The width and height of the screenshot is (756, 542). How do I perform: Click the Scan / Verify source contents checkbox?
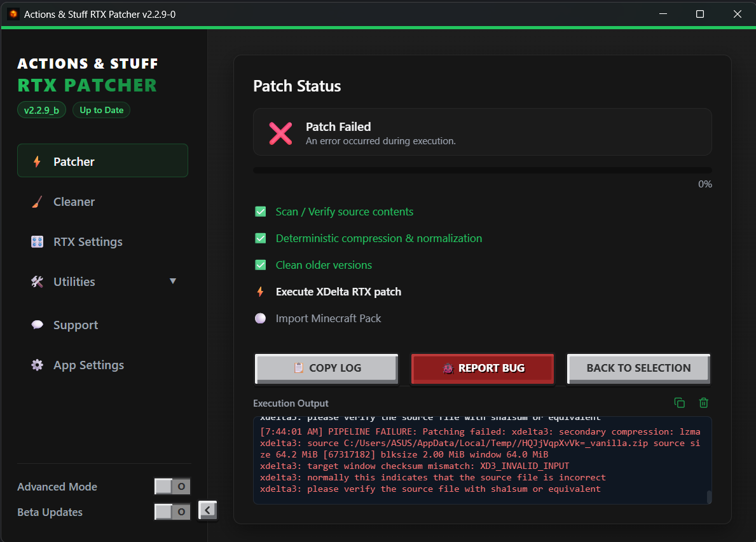(260, 212)
